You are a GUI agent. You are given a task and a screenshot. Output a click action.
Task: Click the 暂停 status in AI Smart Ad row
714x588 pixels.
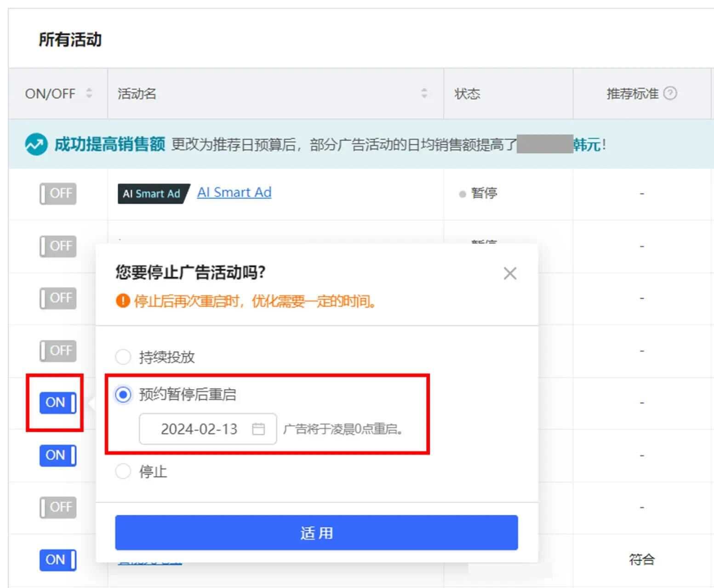[x=484, y=193]
